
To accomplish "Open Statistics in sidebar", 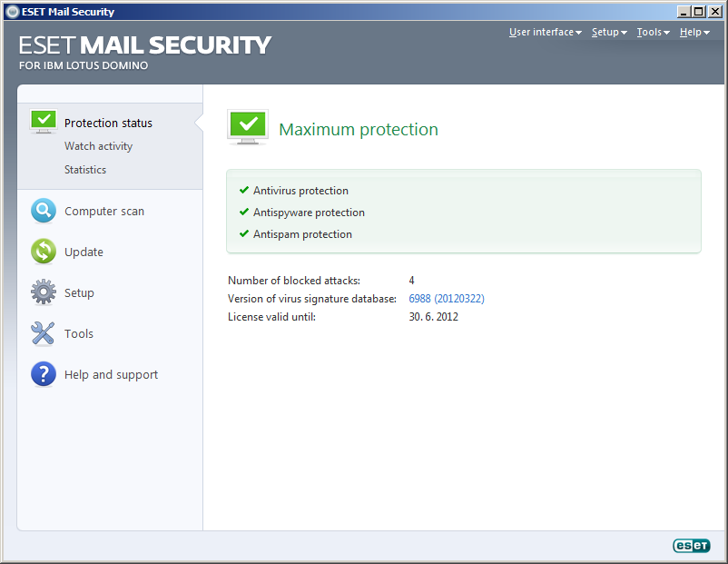I will [x=85, y=170].
